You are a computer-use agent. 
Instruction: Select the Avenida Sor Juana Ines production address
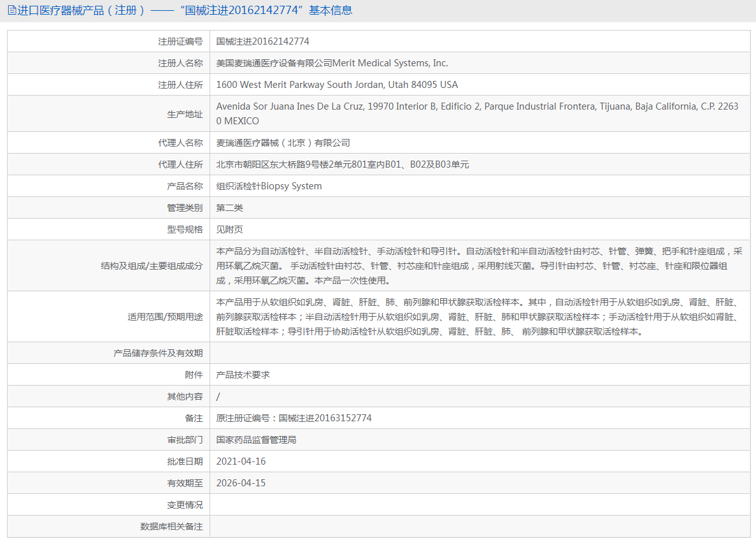tap(477, 114)
